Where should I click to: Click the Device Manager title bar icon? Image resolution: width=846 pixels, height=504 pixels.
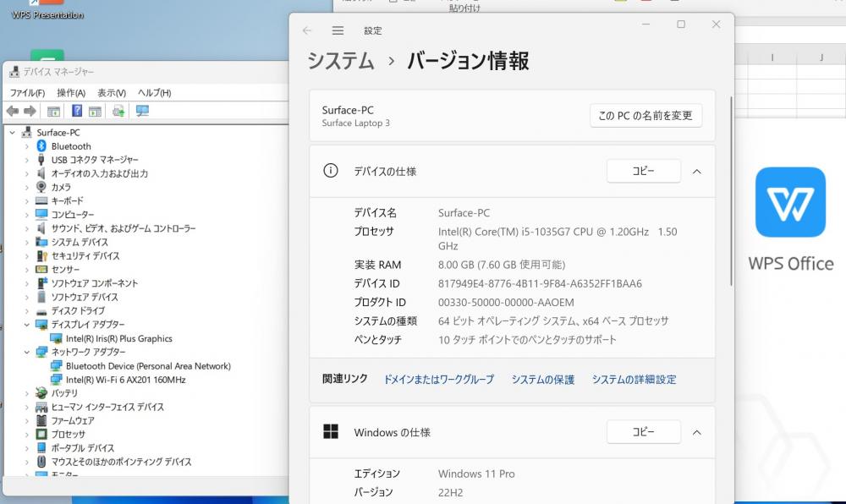click(14, 72)
